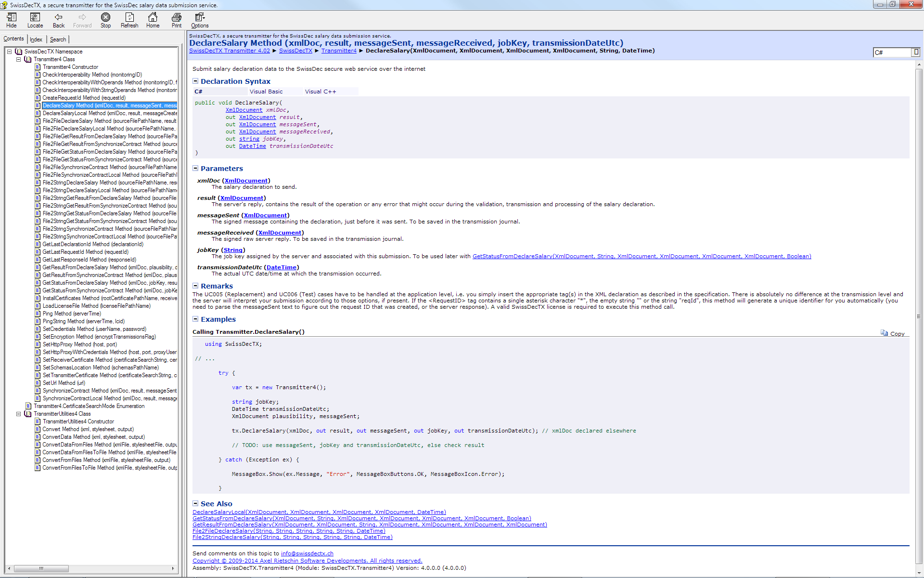Click the Print toolbar icon
The height and width of the screenshot is (578, 924).
(x=177, y=18)
